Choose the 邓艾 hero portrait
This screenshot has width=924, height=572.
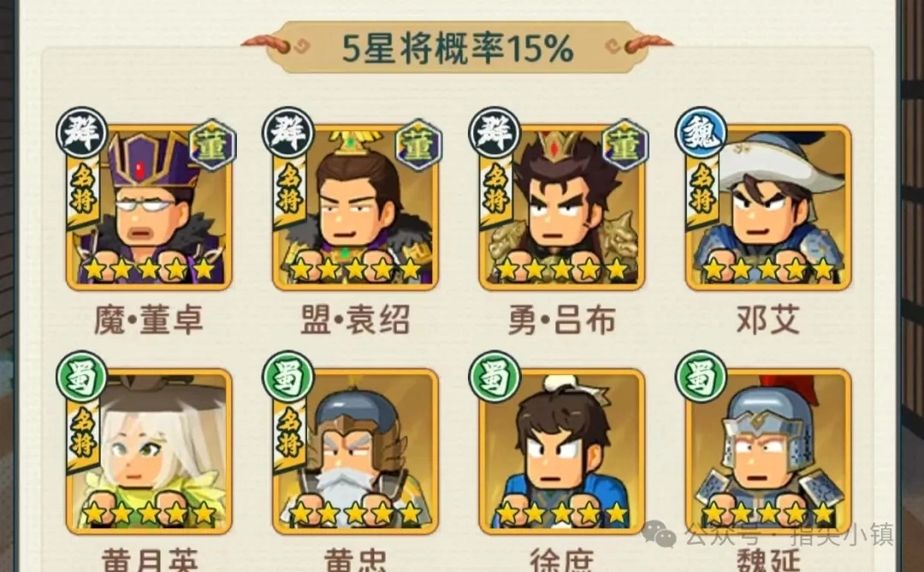[x=768, y=207]
